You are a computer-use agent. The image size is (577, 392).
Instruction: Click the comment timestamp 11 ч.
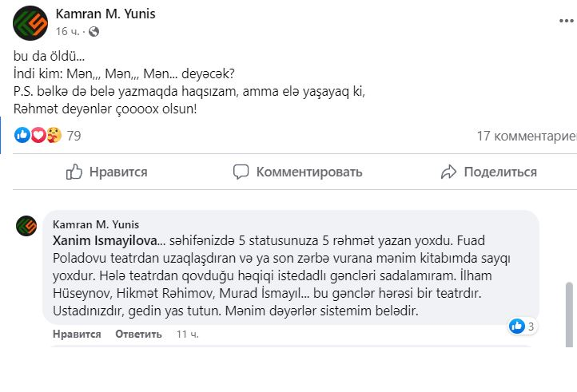pyautogui.click(x=188, y=334)
